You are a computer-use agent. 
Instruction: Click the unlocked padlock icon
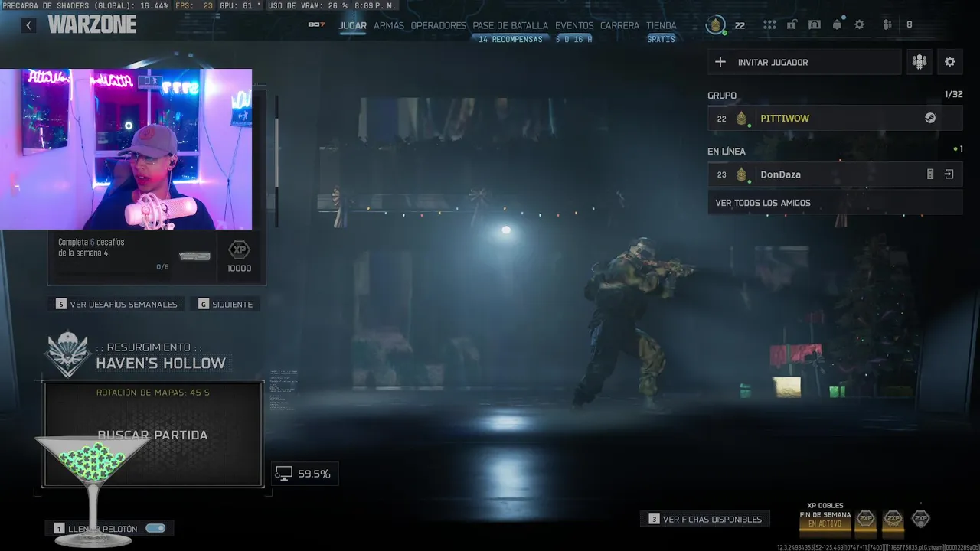pyautogui.click(x=791, y=24)
